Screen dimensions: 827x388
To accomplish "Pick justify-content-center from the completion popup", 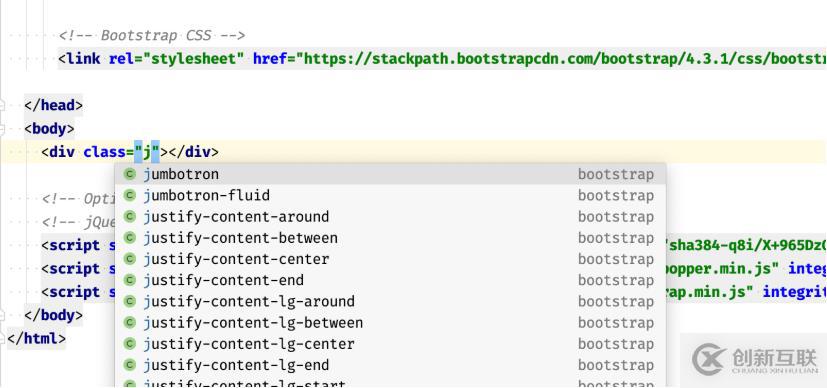I will [390, 259].
